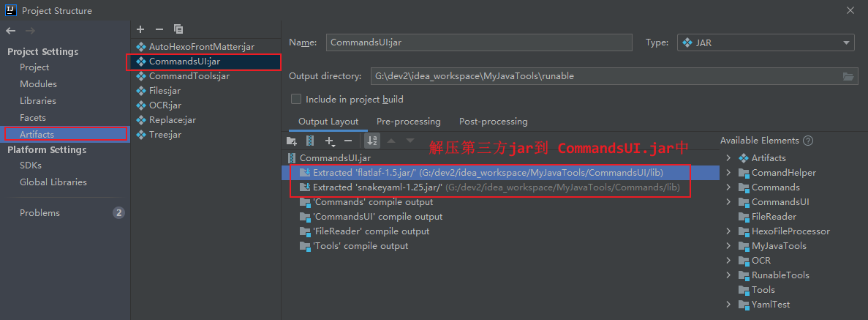Screen dimensions: 868x320
Task: Click the Problems count badge
Action: point(118,213)
